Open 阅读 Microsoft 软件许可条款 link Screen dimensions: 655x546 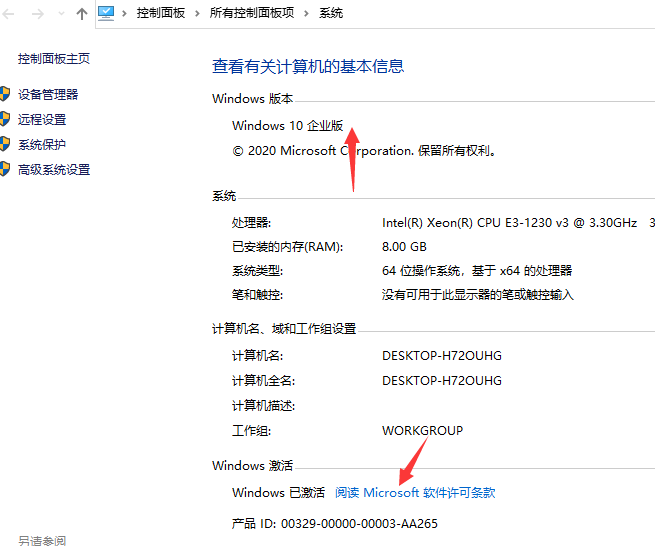pos(415,493)
